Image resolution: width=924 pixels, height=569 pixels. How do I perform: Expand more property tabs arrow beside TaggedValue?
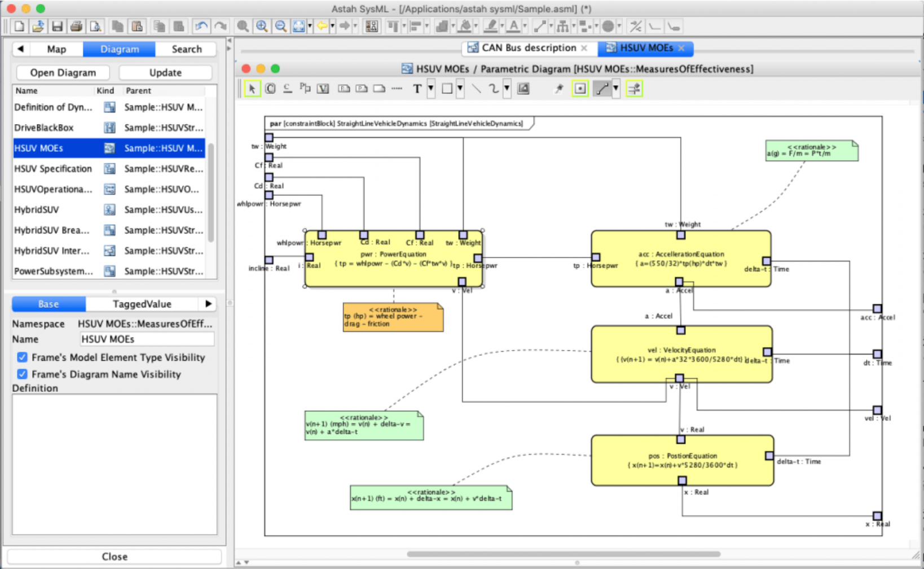(209, 304)
